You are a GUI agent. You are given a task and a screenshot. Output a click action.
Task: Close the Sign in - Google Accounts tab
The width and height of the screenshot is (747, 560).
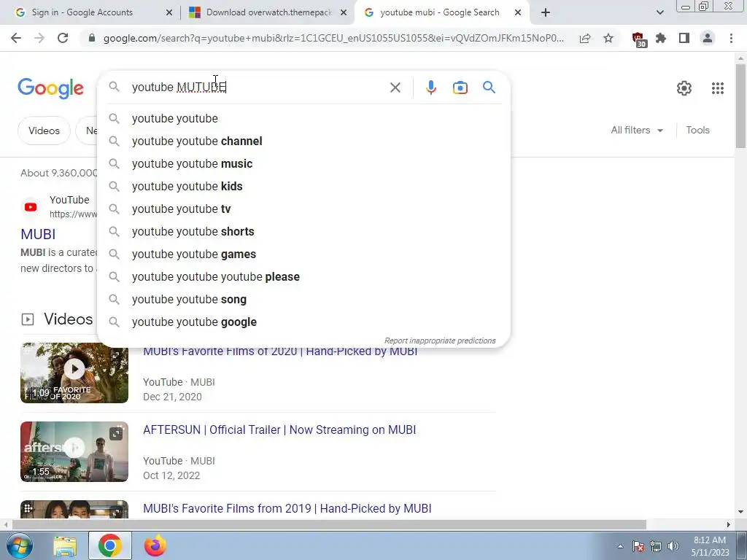point(169,12)
